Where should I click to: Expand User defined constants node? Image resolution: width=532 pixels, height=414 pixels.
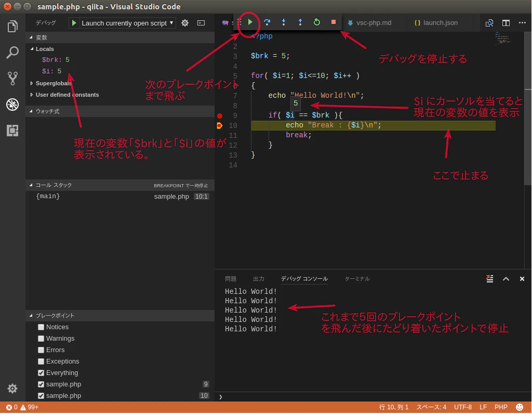[32, 95]
